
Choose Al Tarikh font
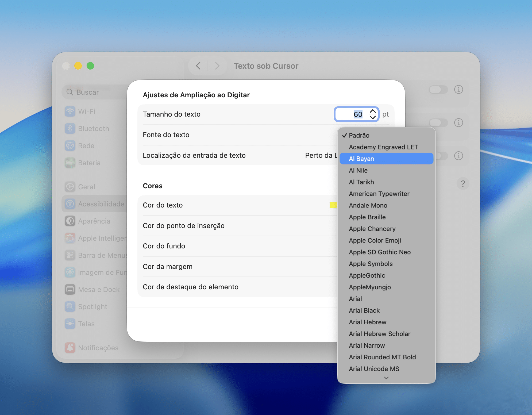click(386, 182)
